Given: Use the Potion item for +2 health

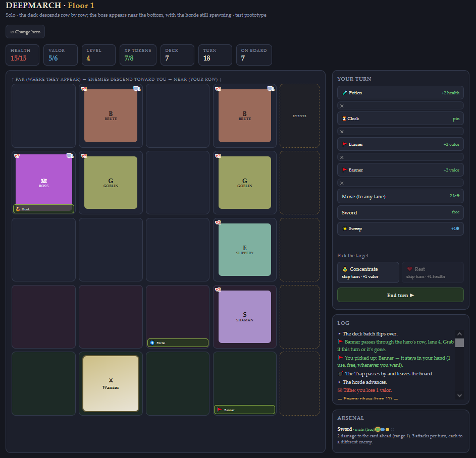Looking at the screenshot, I should tap(400, 93).
